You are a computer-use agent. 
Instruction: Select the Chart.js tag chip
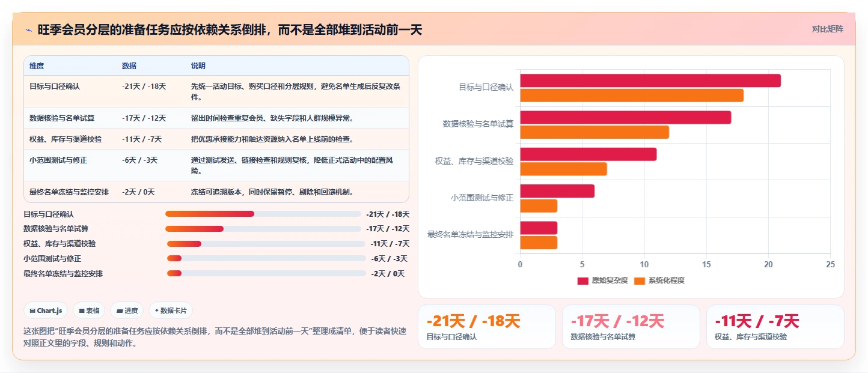pos(46,311)
